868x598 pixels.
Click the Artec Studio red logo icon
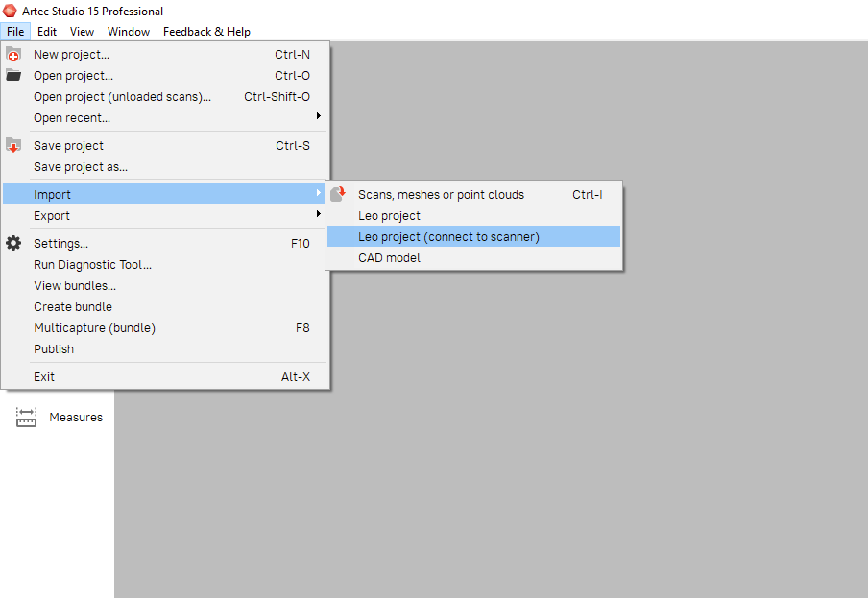pos(10,11)
